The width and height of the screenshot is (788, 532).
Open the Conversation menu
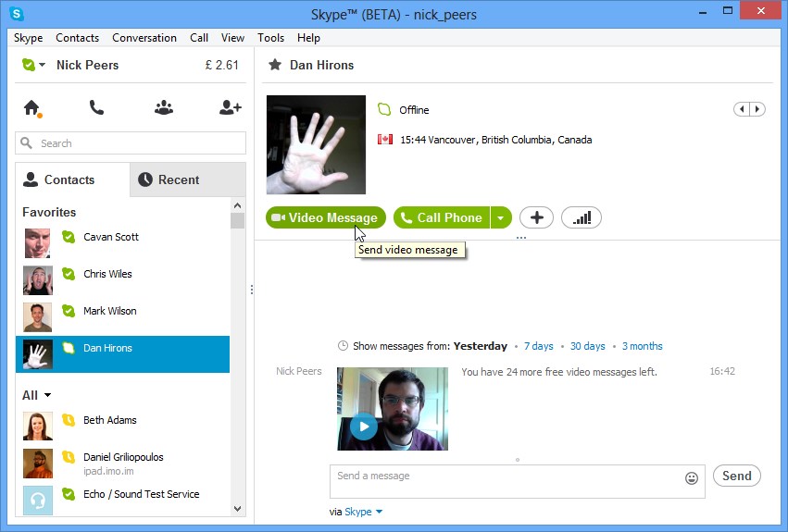pyautogui.click(x=144, y=38)
